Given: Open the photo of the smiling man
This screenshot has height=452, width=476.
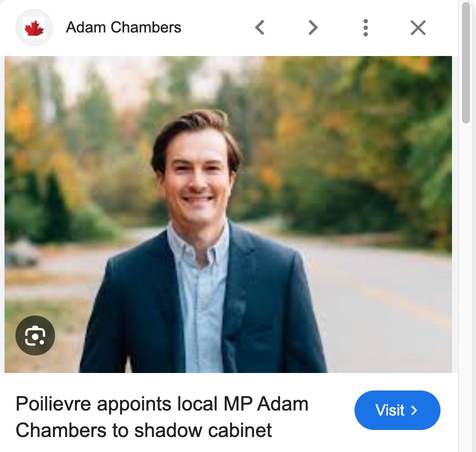Looking at the screenshot, I should click(228, 214).
